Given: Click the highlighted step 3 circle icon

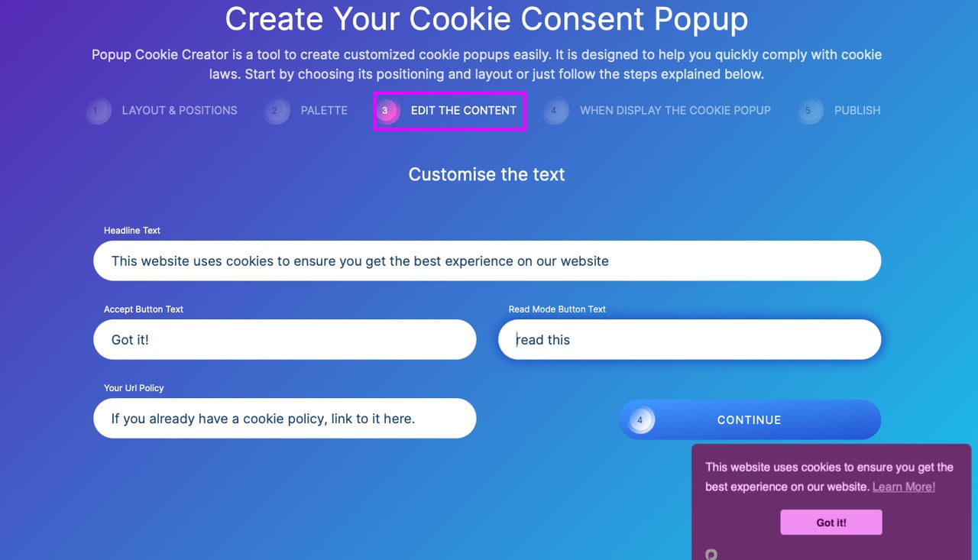Looking at the screenshot, I should click(387, 111).
